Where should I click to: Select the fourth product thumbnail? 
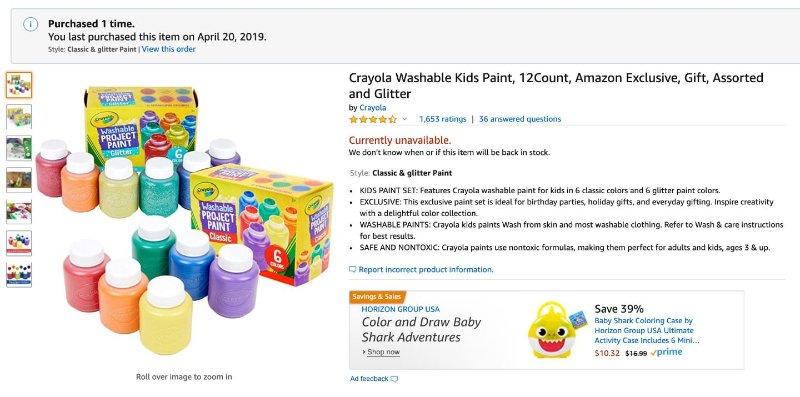[x=19, y=180]
